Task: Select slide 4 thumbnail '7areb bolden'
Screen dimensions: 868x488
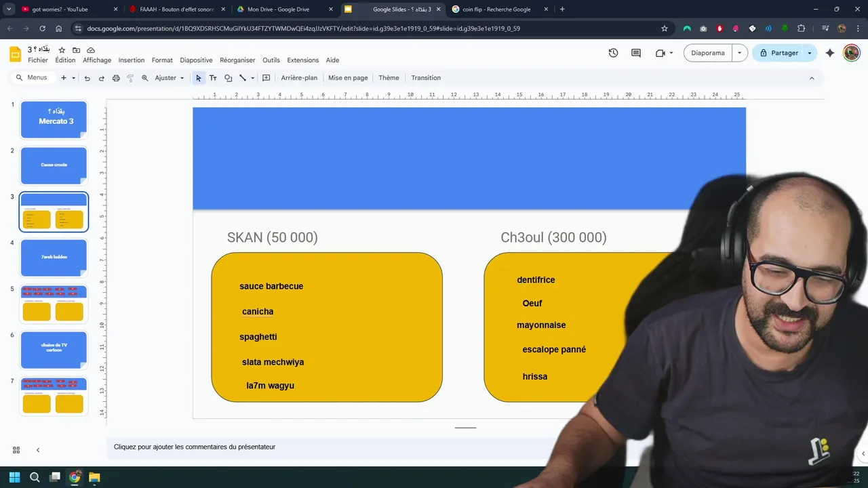Action: click(54, 258)
